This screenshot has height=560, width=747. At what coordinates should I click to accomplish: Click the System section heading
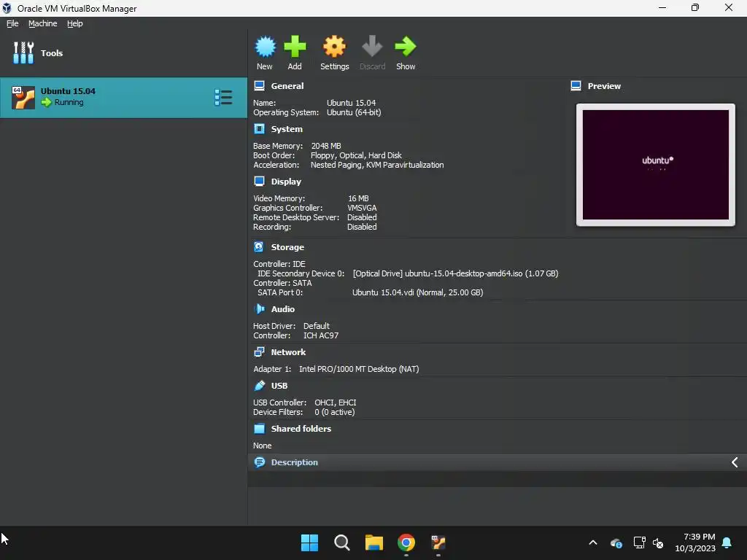pos(287,129)
